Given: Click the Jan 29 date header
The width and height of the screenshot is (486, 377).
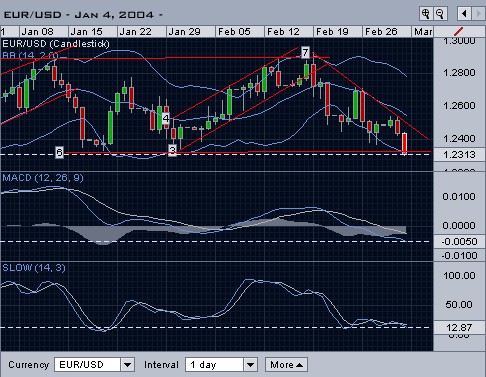Looking at the screenshot, I should (191, 32).
